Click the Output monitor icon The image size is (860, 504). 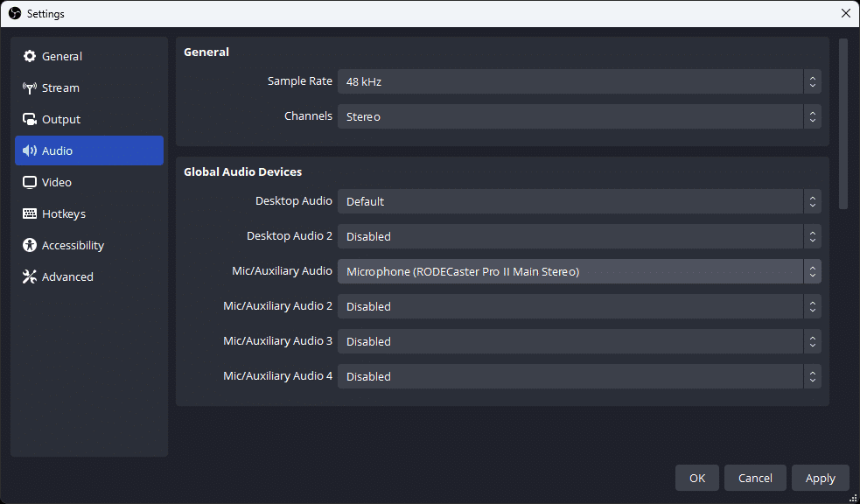coord(30,119)
